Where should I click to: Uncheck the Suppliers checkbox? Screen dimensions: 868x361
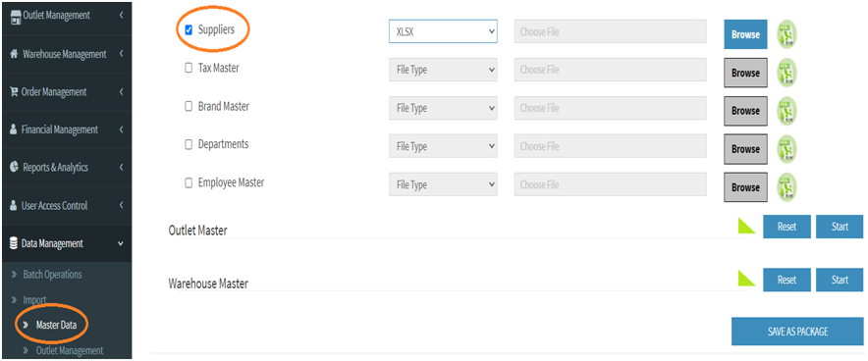coord(189,30)
